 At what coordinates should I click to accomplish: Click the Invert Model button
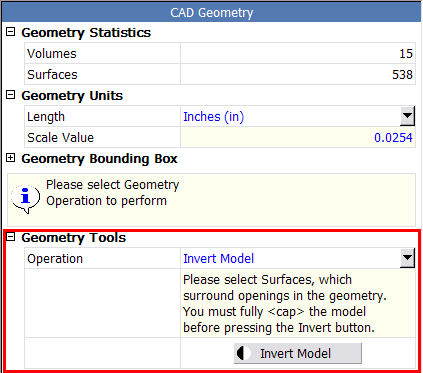click(298, 353)
